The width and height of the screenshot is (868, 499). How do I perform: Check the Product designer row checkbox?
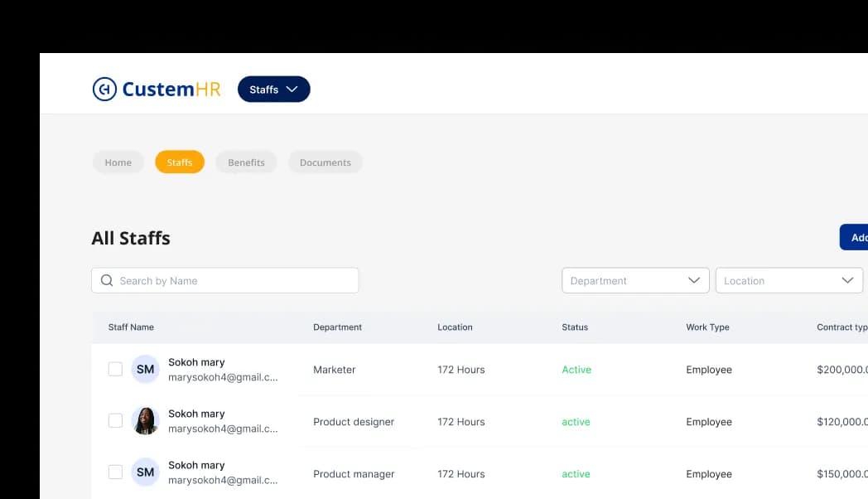pyautogui.click(x=115, y=420)
